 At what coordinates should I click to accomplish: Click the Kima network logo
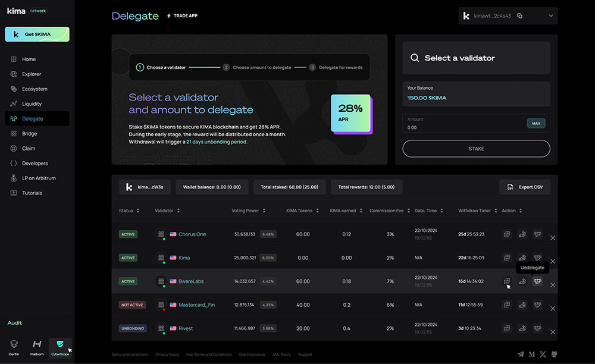coord(27,11)
